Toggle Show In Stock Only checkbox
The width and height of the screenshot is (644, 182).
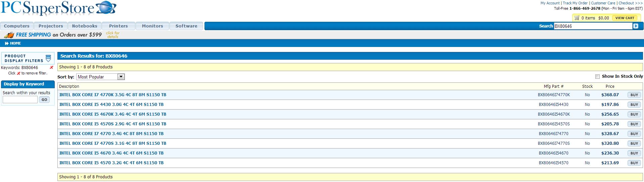[597, 76]
